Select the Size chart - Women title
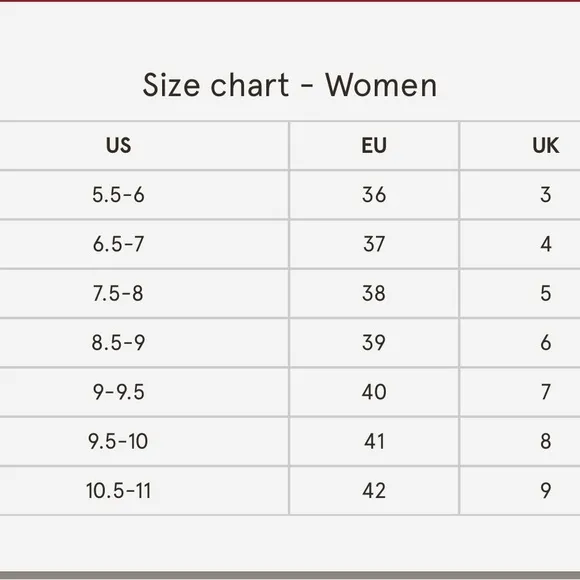Image resolution: width=580 pixels, height=580 pixels. pos(290,85)
